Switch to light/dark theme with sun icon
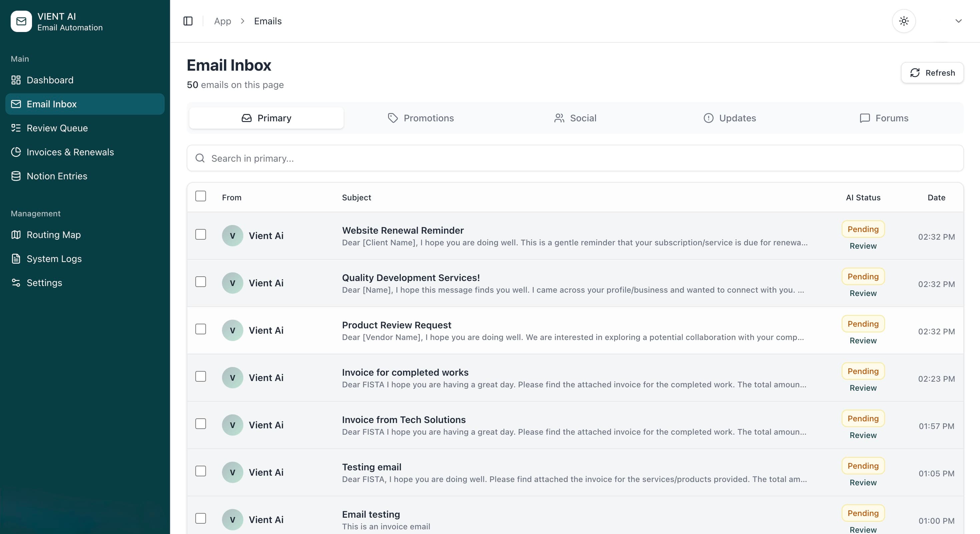The image size is (980, 534). coord(904,21)
